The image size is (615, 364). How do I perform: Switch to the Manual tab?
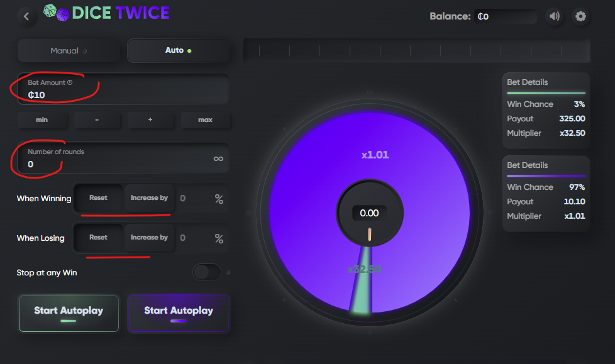(x=69, y=50)
